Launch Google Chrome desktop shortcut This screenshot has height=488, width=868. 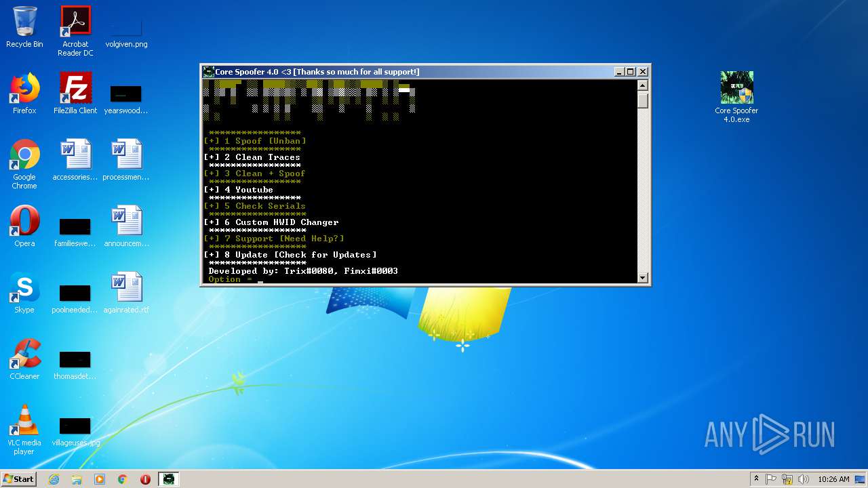[24, 165]
